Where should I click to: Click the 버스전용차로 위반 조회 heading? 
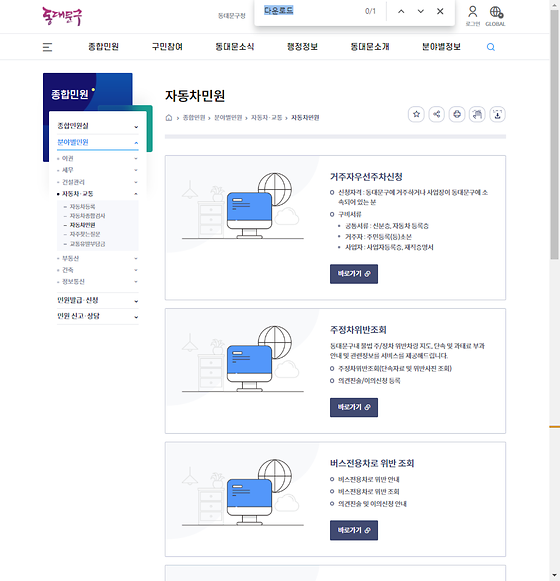[372, 463]
